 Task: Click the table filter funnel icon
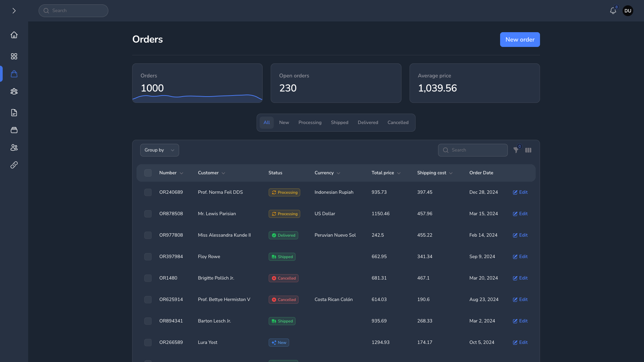click(516, 150)
